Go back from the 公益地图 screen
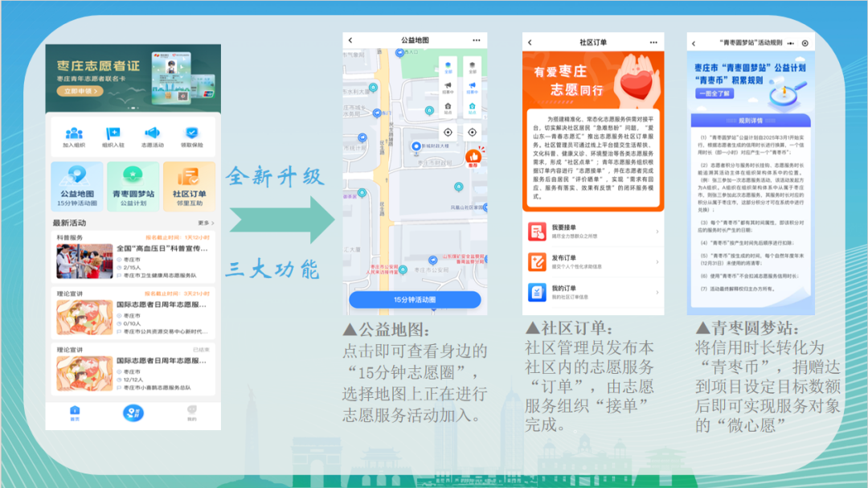The width and height of the screenshot is (868, 488). tap(350, 40)
